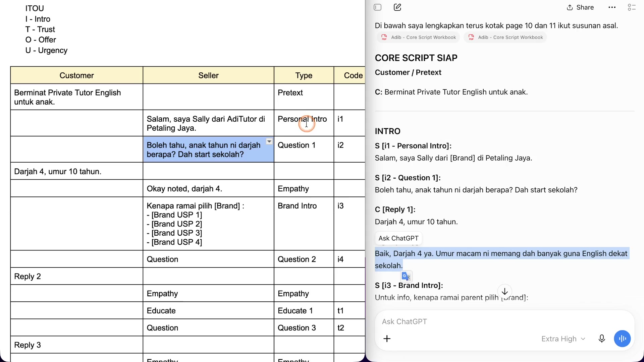Click the 't2' Code cell

click(350, 328)
